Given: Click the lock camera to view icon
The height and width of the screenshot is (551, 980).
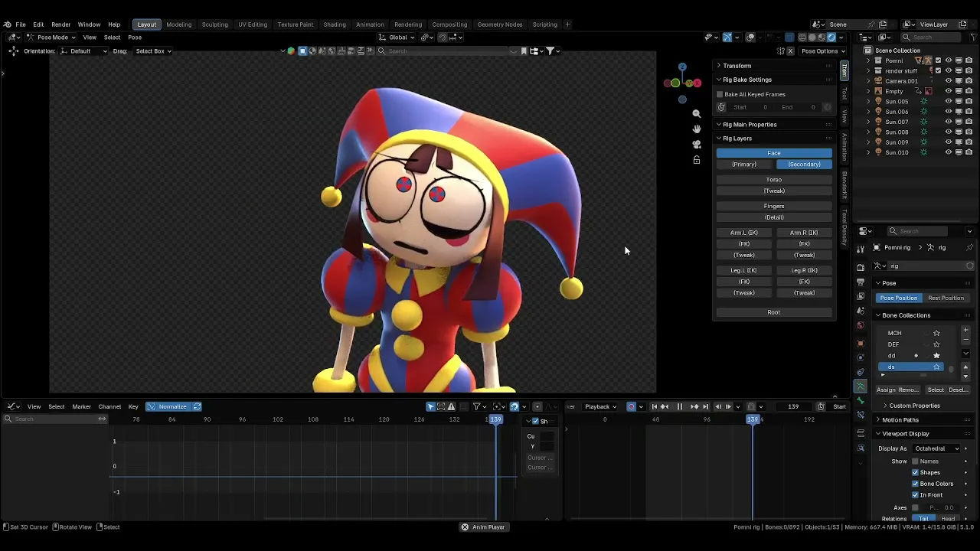Looking at the screenshot, I should 696,160.
